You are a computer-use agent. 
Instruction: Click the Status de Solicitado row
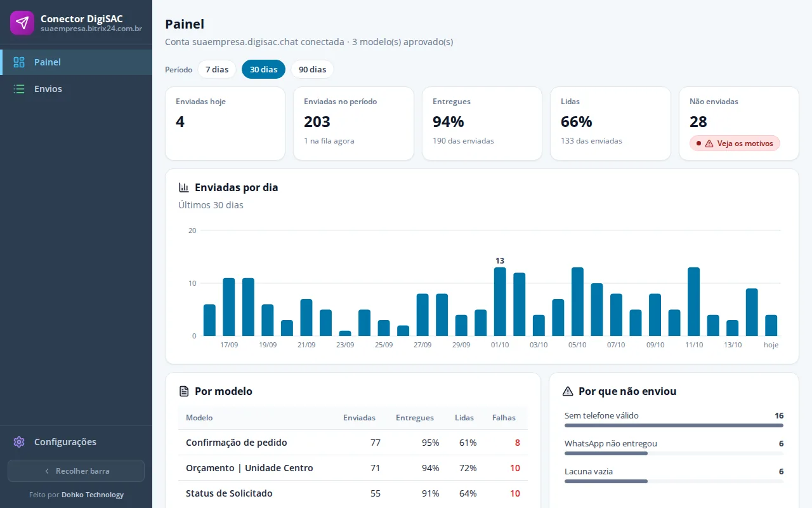point(353,493)
